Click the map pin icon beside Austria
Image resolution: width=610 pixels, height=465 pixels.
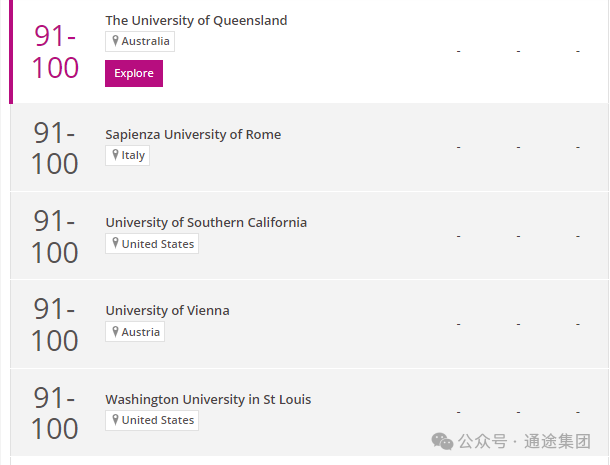click(x=115, y=332)
